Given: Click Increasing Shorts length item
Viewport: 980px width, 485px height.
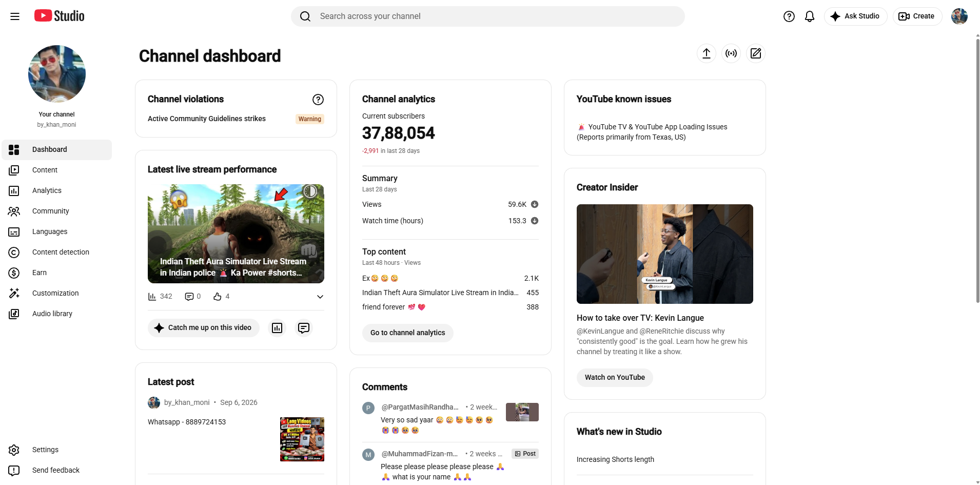Looking at the screenshot, I should tap(615, 460).
